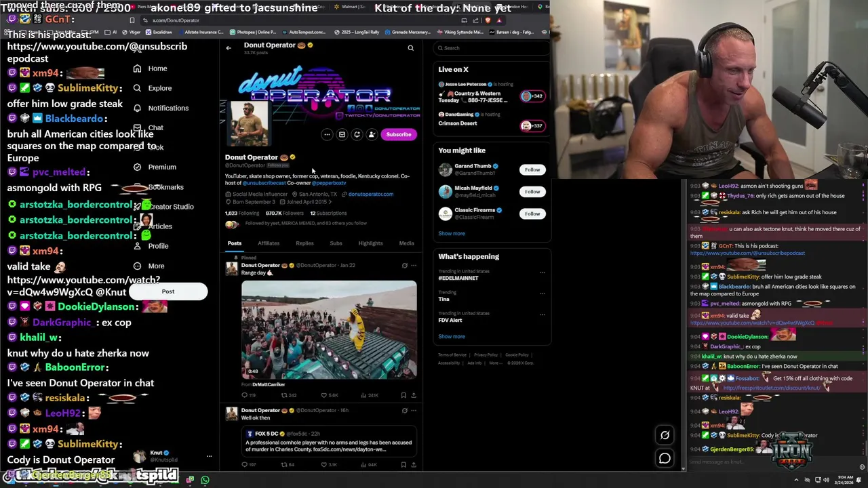Like the Range day post

pos(329,395)
